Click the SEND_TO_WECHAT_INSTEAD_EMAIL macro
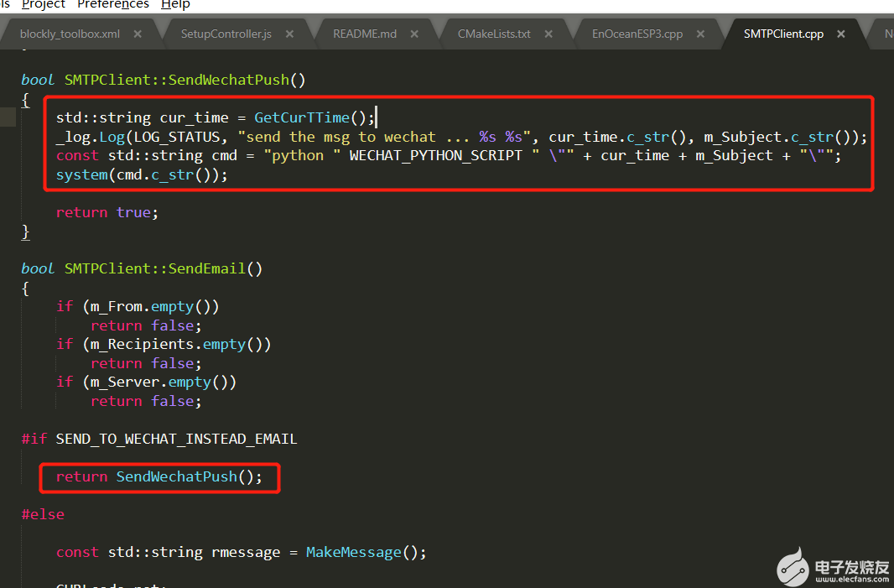 [176, 440]
